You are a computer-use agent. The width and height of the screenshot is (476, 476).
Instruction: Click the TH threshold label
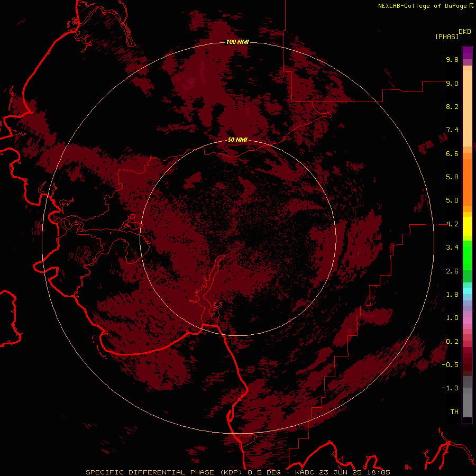(x=454, y=412)
